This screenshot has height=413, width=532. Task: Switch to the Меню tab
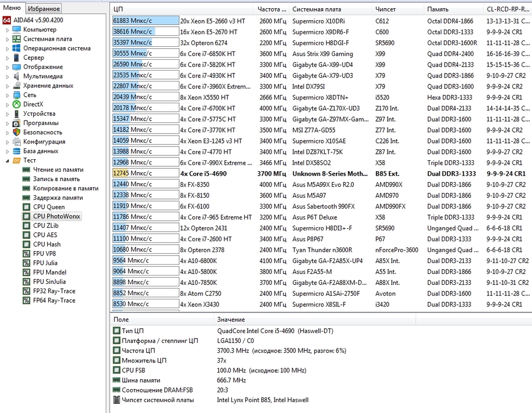tap(12, 8)
